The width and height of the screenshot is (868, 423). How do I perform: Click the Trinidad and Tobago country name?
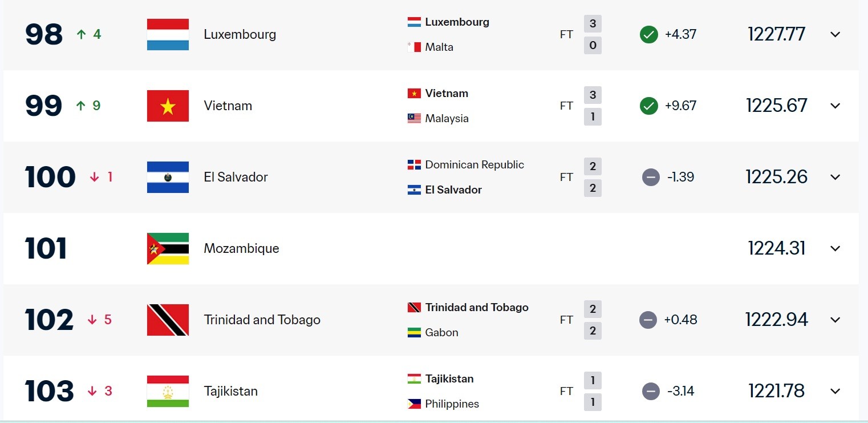pyautogui.click(x=262, y=320)
